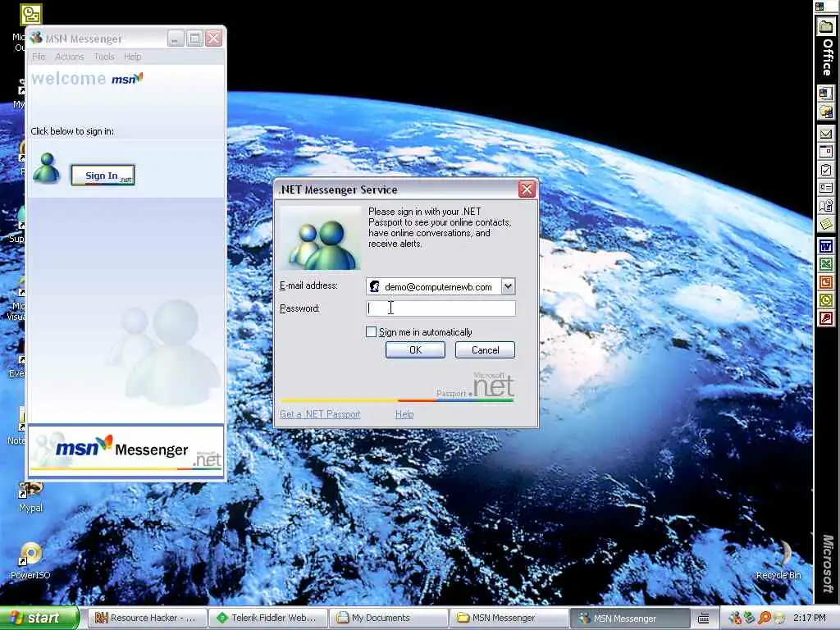Viewport: 840px width, 630px height.
Task: Open Actions menu in MSN Messenger window
Action: (70, 57)
